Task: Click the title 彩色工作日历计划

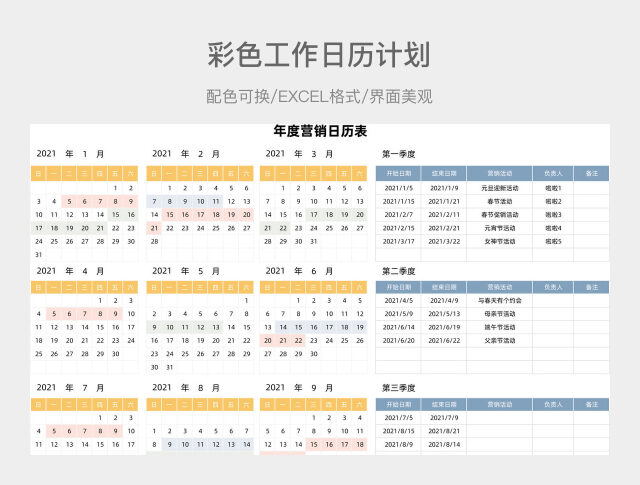Action: coord(319,55)
